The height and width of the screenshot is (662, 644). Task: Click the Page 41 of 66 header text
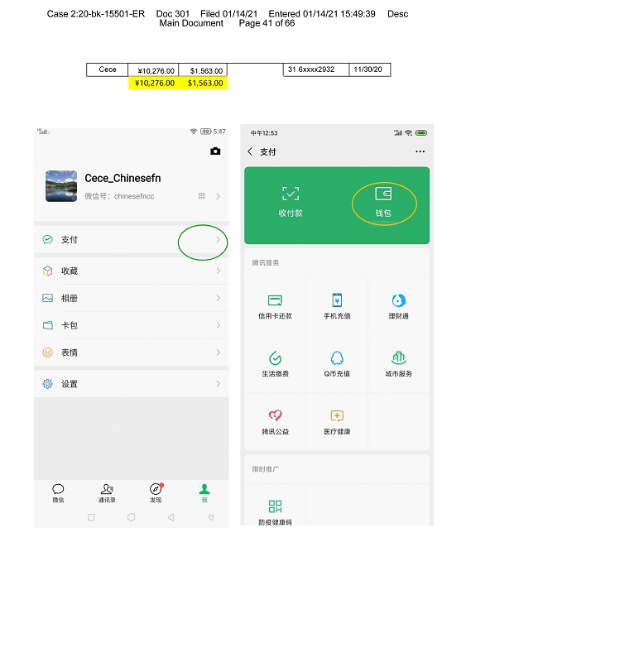[x=267, y=23]
